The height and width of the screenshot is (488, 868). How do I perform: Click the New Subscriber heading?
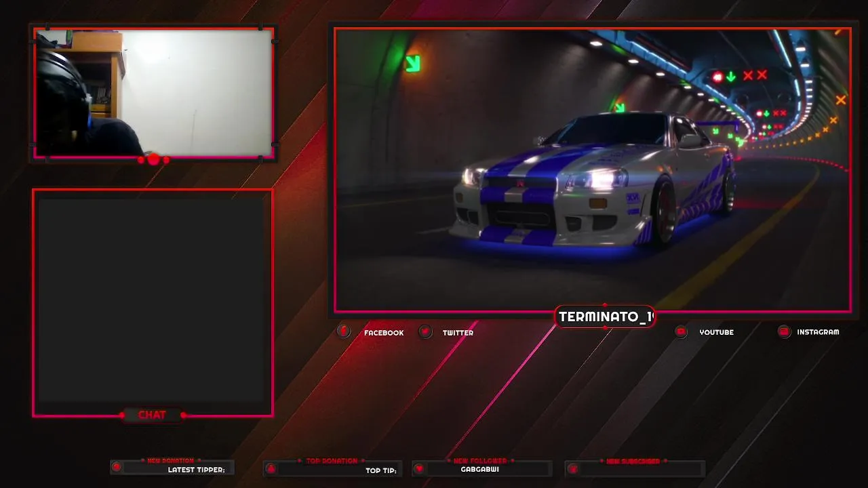[x=633, y=462]
